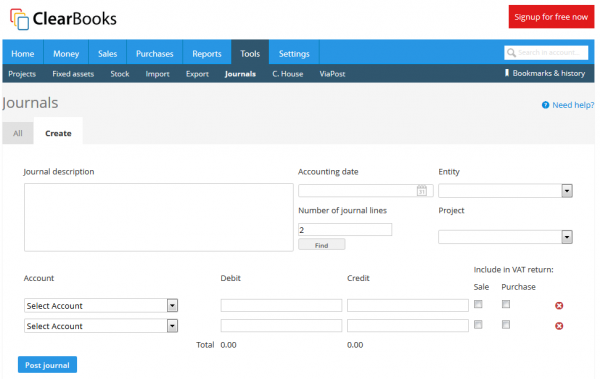Click the Need help question icon

click(x=545, y=105)
